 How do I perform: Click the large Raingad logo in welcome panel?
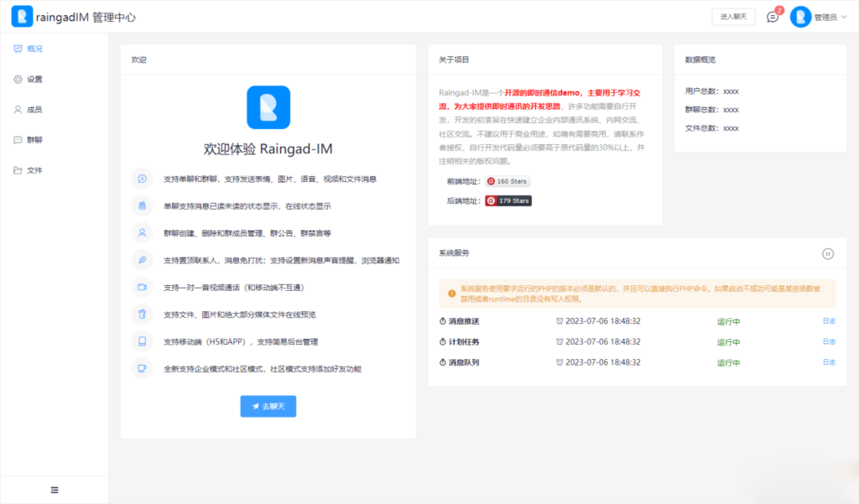pos(268,107)
